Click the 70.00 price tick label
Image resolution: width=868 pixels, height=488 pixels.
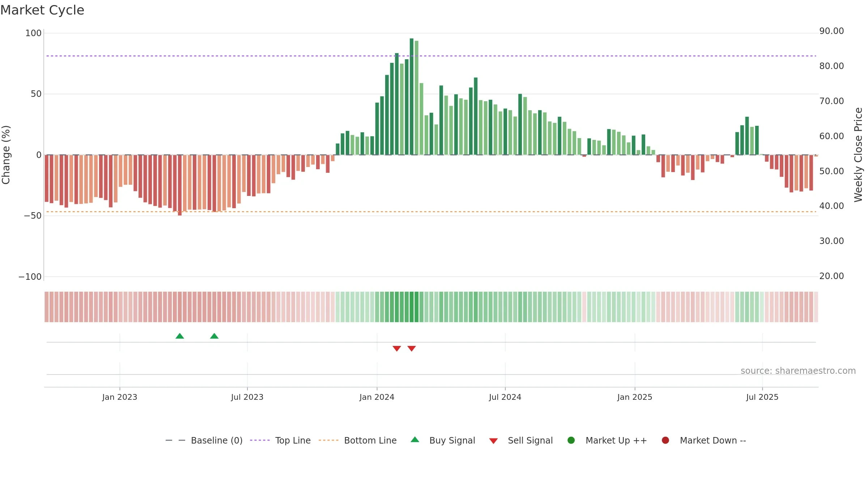[x=831, y=101]
